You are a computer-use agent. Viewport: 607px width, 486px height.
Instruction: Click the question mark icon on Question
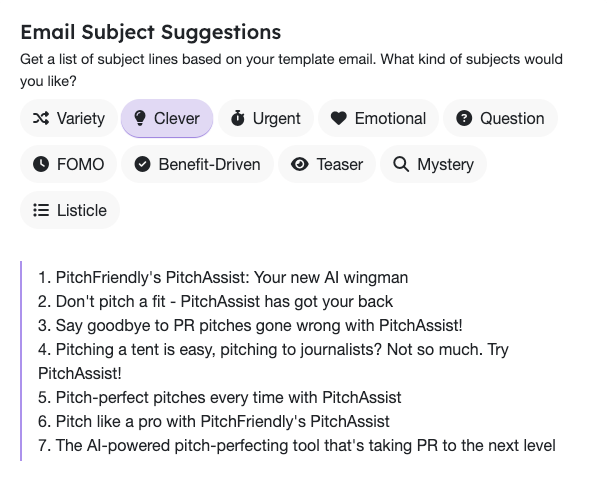(464, 118)
